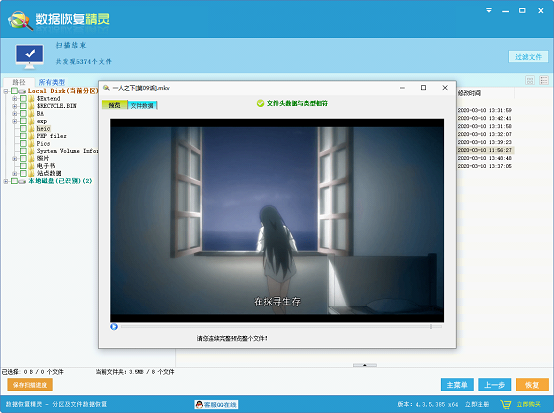Check the heic folder checkbox

tap(23, 129)
